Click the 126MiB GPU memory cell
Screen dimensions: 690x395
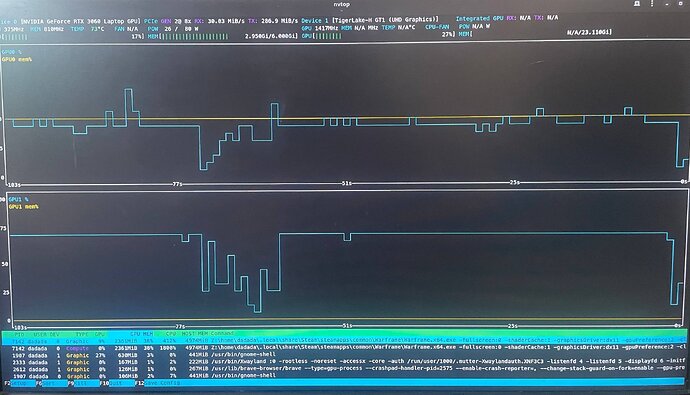click(x=128, y=369)
